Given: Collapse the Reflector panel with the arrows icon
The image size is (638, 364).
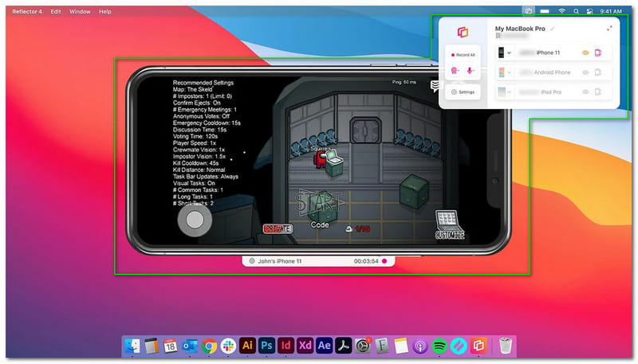Looking at the screenshot, I should click(x=609, y=29).
